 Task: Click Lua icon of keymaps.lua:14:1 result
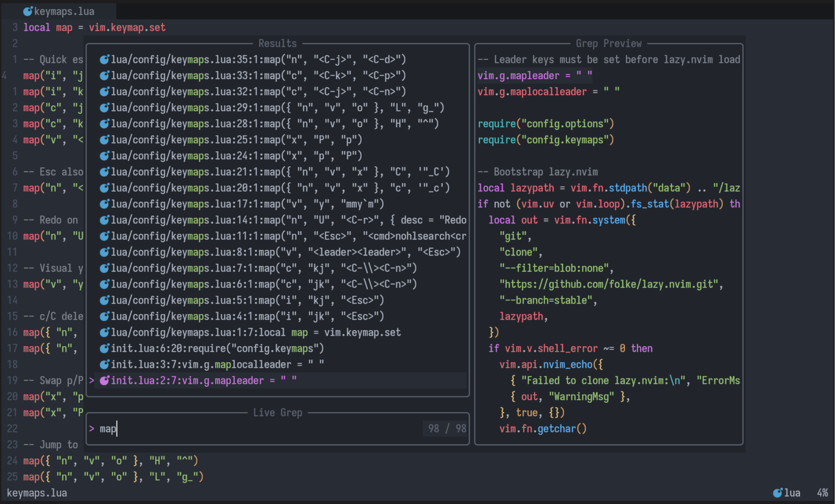click(104, 220)
